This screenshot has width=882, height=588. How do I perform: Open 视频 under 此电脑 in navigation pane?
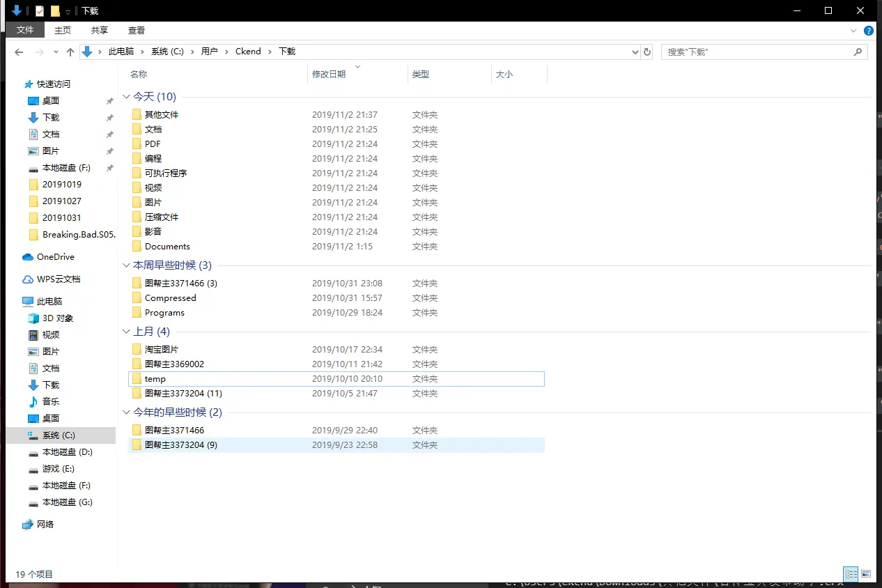tap(51, 334)
